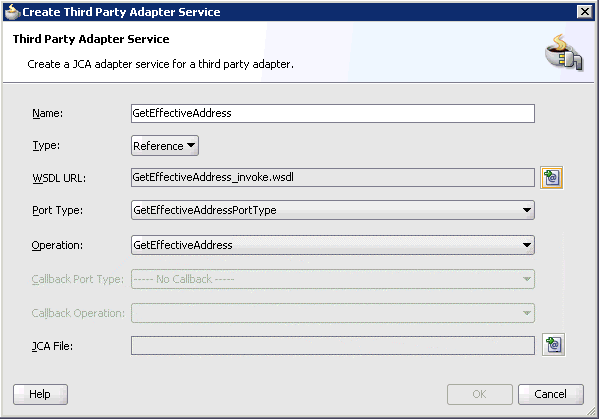The width and height of the screenshot is (599, 419).
Task: Click the disabled OK button
Action: [479, 394]
